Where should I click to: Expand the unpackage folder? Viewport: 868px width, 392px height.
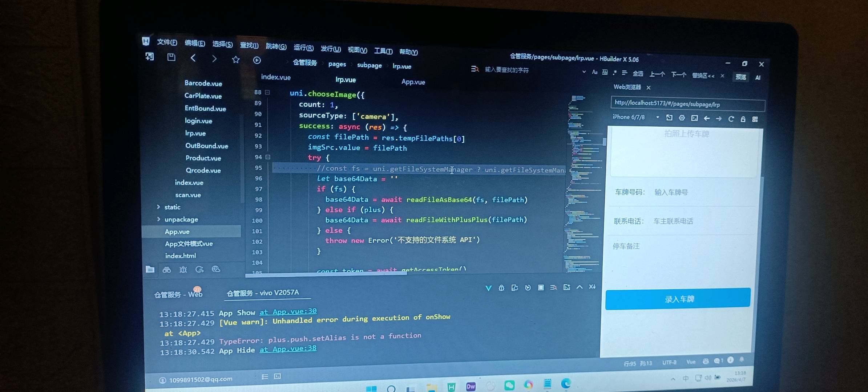[158, 219]
